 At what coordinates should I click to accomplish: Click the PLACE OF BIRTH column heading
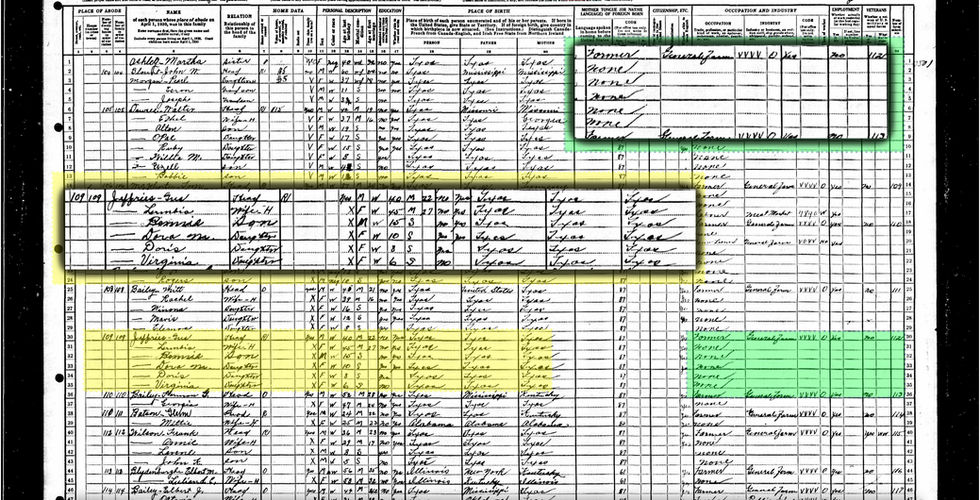489,11
